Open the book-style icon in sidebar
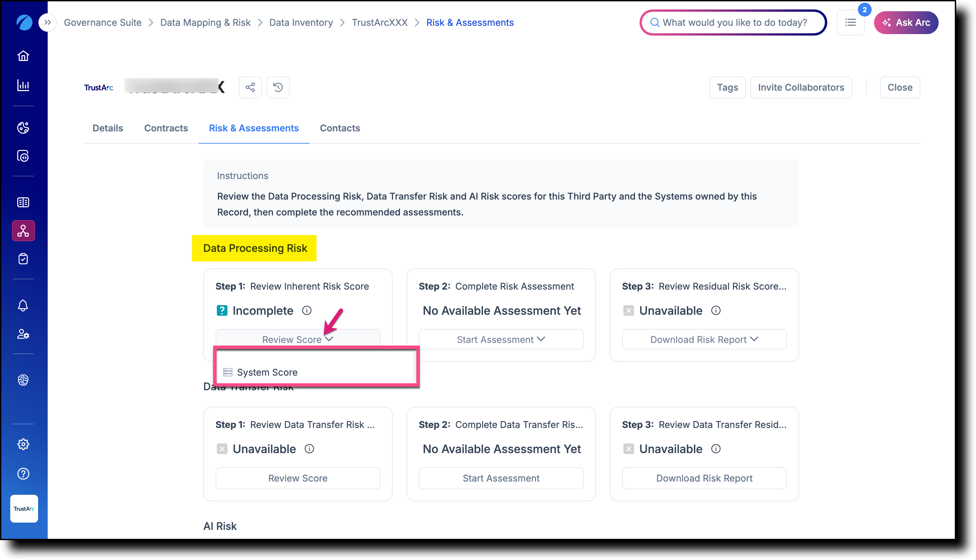The image size is (976, 560). pos(23,202)
